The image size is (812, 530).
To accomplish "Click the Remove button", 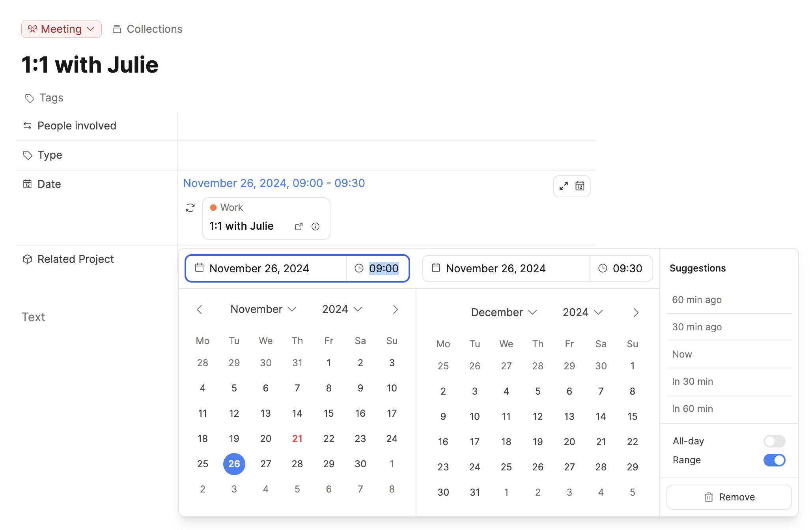I will pos(728,497).
